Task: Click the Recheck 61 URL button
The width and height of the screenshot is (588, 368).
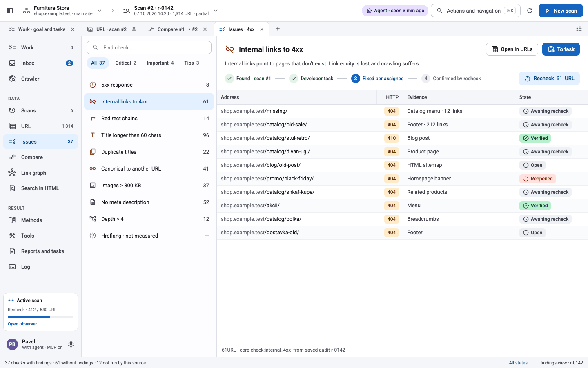Action: click(549, 79)
